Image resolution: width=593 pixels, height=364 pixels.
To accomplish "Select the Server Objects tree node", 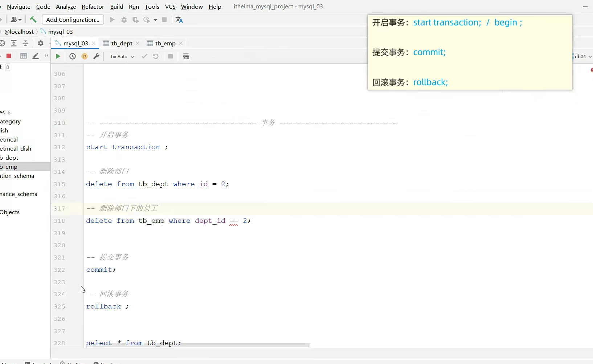I will (x=10, y=212).
